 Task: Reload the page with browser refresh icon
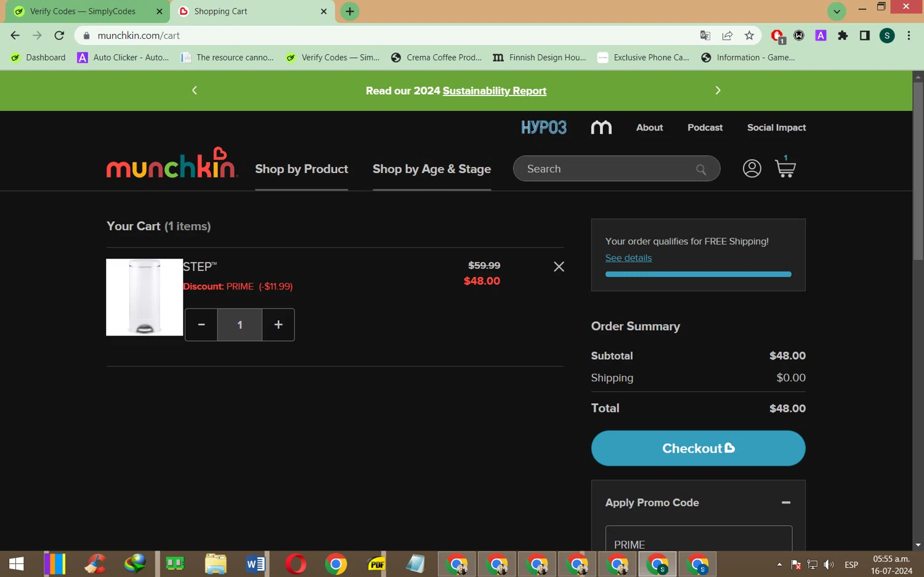tap(59, 36)
